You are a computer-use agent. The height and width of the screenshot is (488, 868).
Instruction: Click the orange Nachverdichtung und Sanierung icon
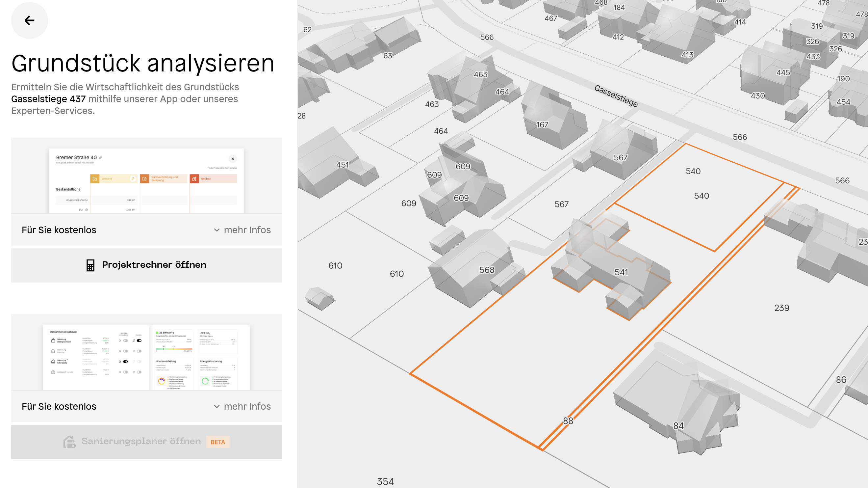(x=144, y=179)
